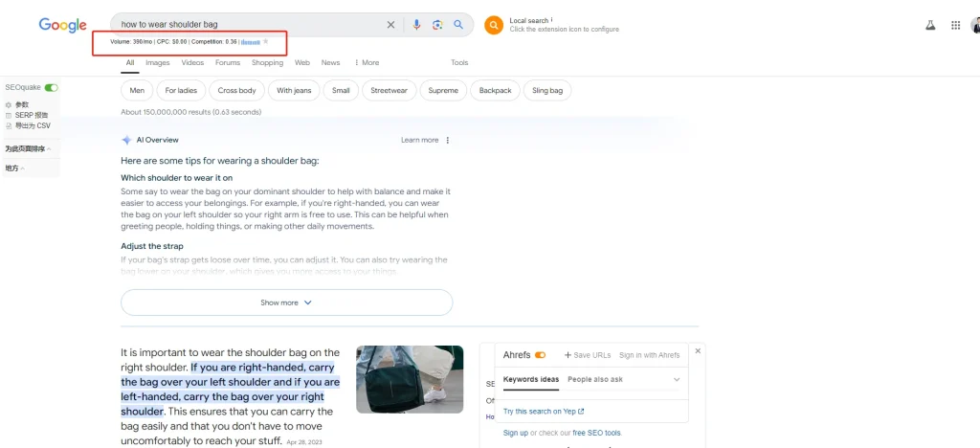The image size is (980, 448).
Task: Click Learn more beside AI Overview
Action: [x=419, y=140]
